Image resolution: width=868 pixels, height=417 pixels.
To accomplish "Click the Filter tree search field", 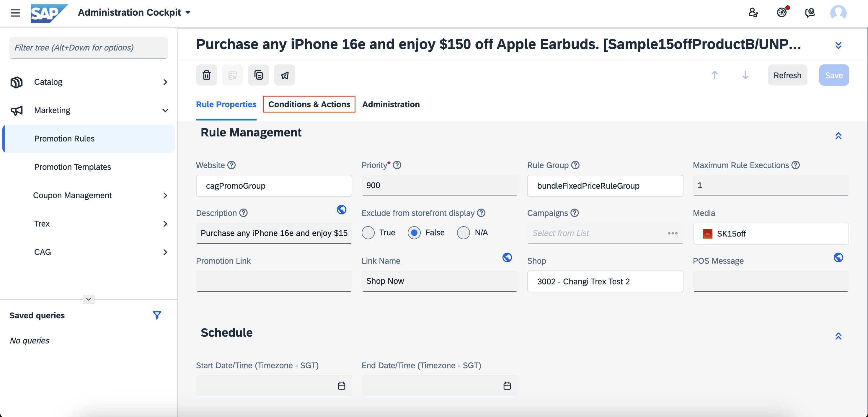I will [x=88, y=48].
